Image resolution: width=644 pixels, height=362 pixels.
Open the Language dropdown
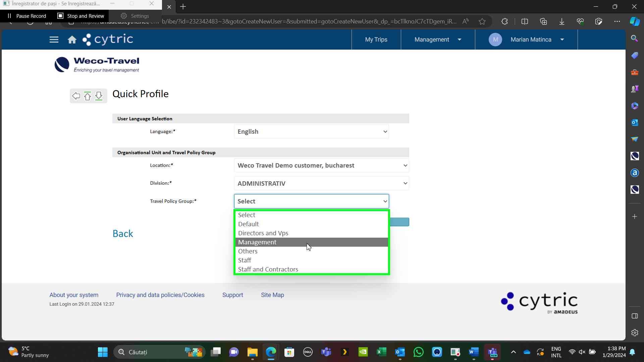click(311, 131)
